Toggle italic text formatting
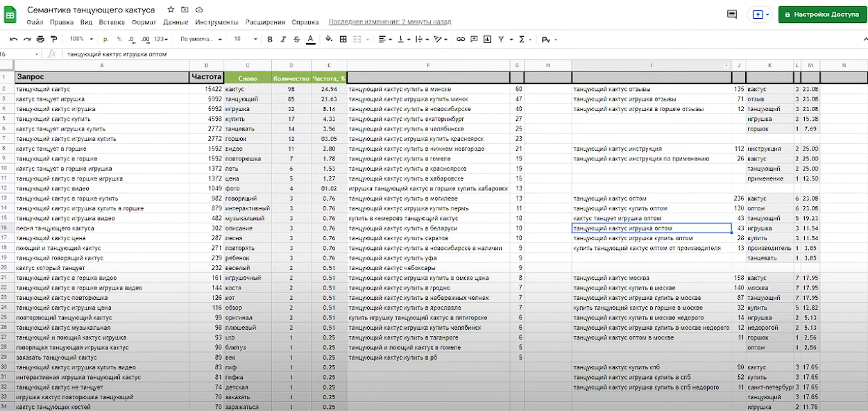Viewport: 868px width, 411px height. 284,39
